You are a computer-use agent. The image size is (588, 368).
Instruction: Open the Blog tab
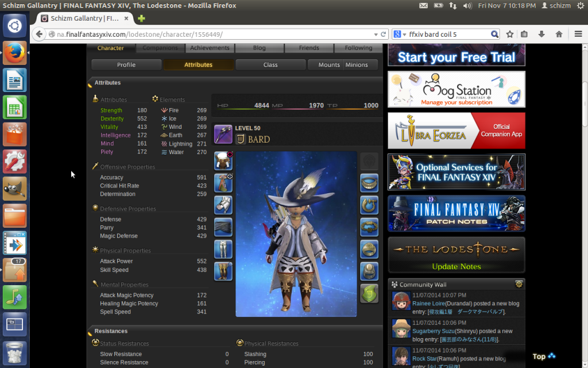[x=259, y=48]
